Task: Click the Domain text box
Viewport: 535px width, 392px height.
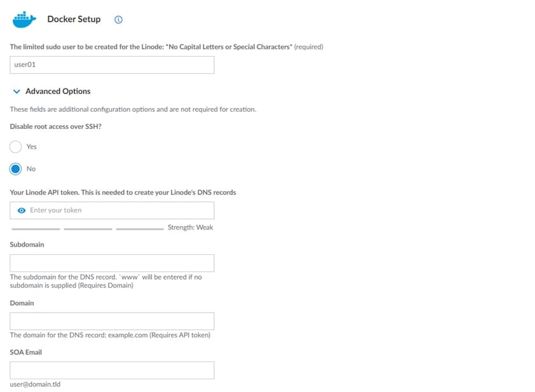Action: coord(112,321)
